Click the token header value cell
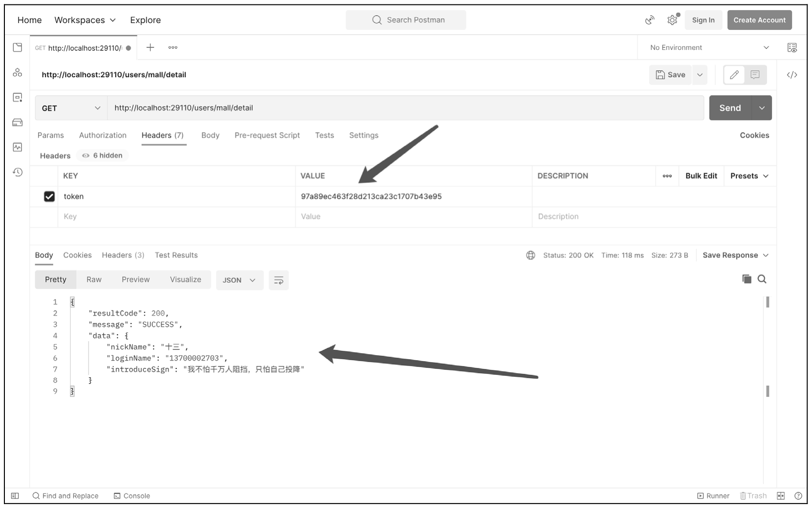The image size is (812, 508). pyautogui.click(x=413, y=196)
